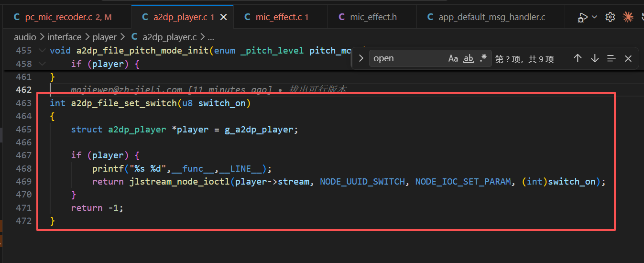Click the a2dp_player.c breadcrumb segment
The height and width of the screenshot is (263, 644).
(169, 37)
